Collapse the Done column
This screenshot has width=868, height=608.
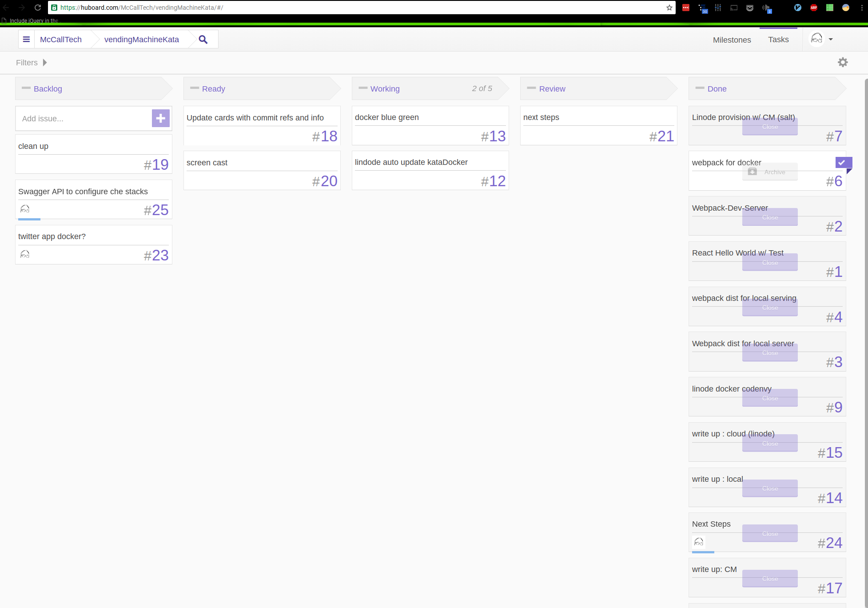pos(700,88)
